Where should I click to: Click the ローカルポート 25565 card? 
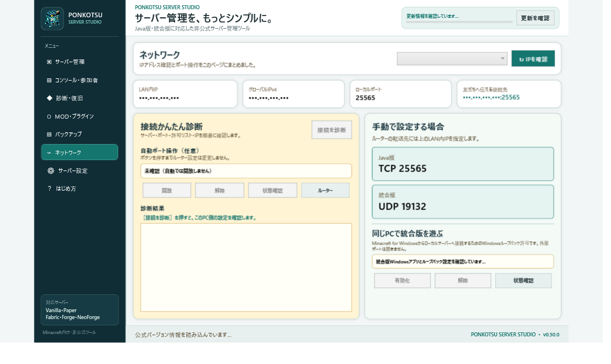click(x=401, y=94)
